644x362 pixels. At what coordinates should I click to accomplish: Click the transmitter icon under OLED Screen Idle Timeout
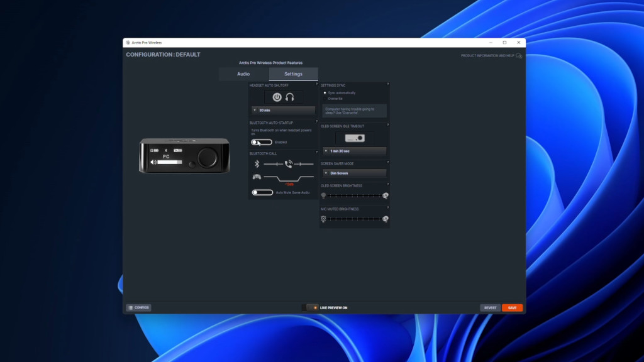point(355,138)
